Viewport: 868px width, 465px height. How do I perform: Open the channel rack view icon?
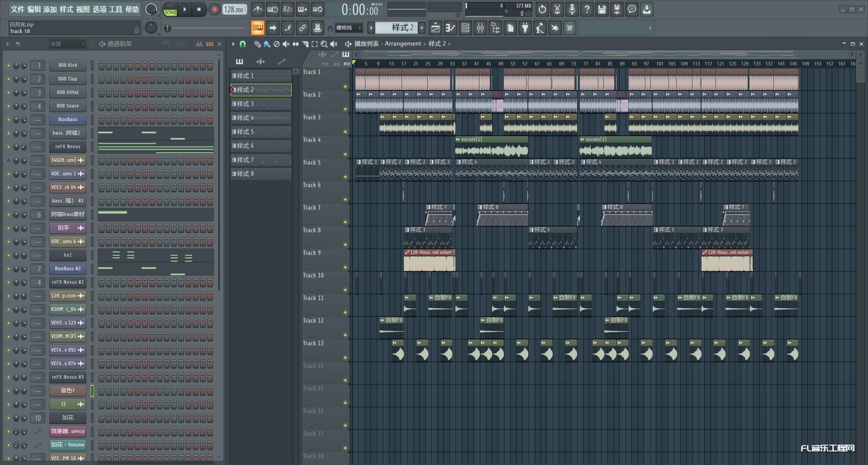(465, 28)
